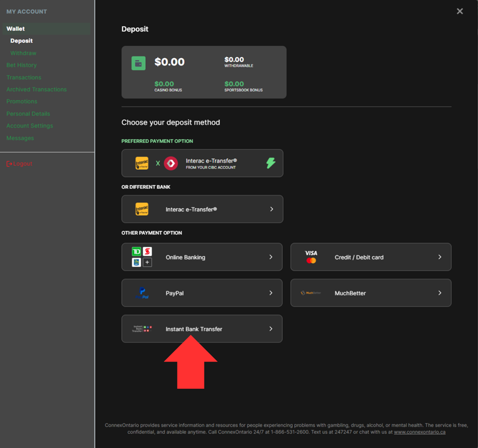
Task: Expand Interac e-Transfer different bank chevron
Action: (x=271, y=209)
